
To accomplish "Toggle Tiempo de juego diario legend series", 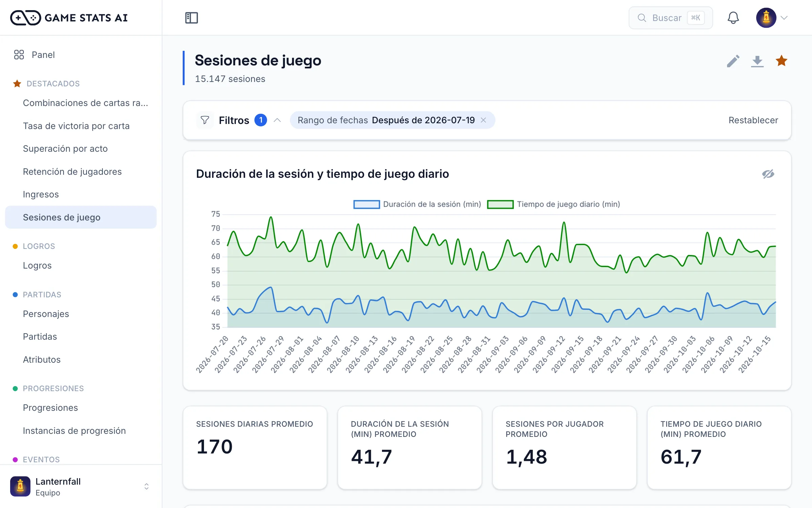I will (554, 204).
